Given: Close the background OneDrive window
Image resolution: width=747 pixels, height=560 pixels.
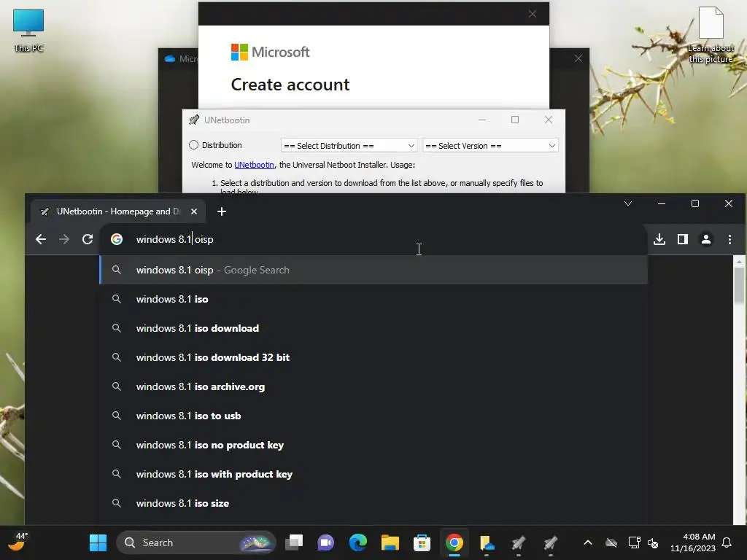Looking at the screenshot, I should point(578,58).
